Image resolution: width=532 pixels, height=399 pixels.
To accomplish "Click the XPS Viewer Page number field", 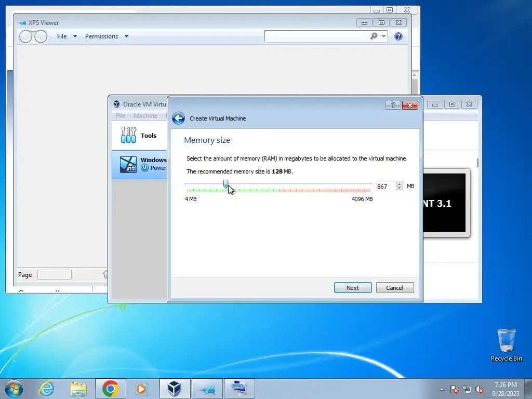I will (x=54, y=274).
